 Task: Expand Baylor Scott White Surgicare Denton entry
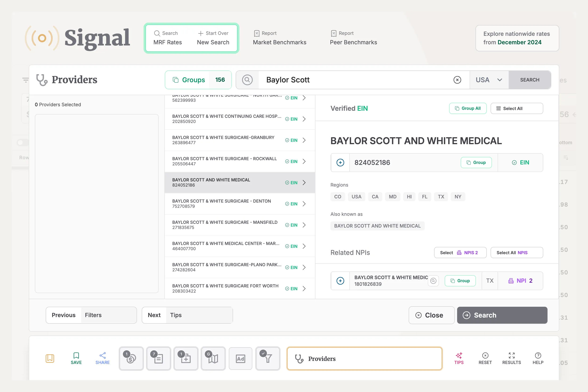(305, 204)
